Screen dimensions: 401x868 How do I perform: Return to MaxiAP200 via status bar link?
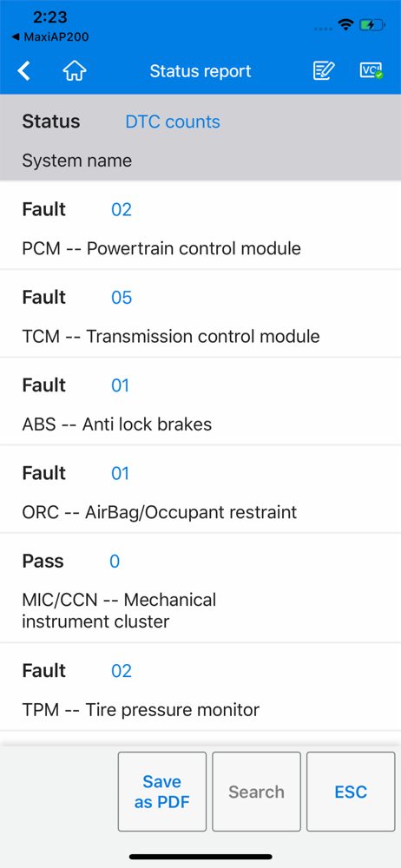tap(49, 37)
